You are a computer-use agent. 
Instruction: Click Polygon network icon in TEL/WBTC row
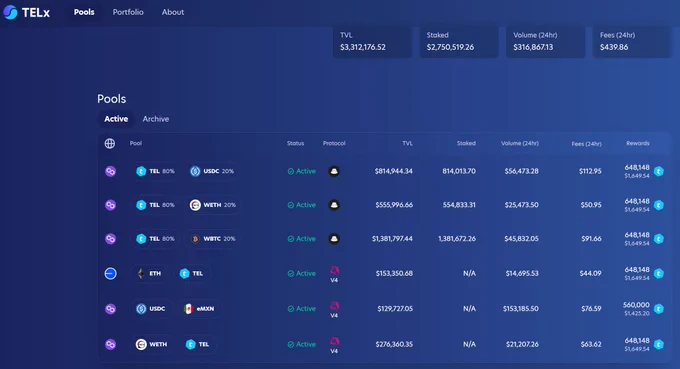(110, 239)
